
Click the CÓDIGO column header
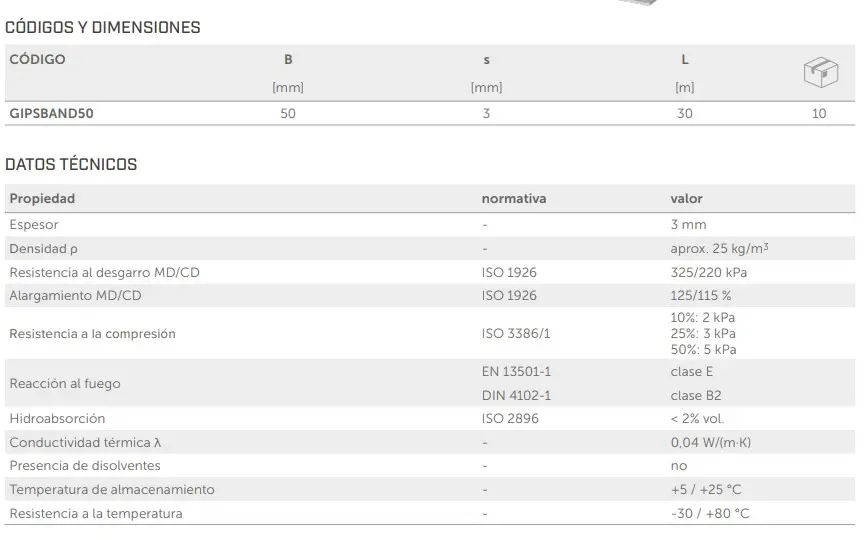[38, 60]
